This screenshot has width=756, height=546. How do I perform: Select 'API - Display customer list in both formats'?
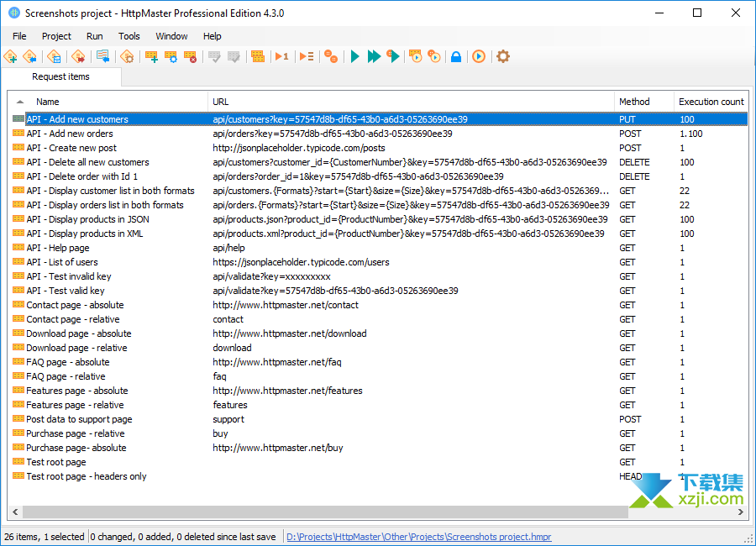click(380, 191)
